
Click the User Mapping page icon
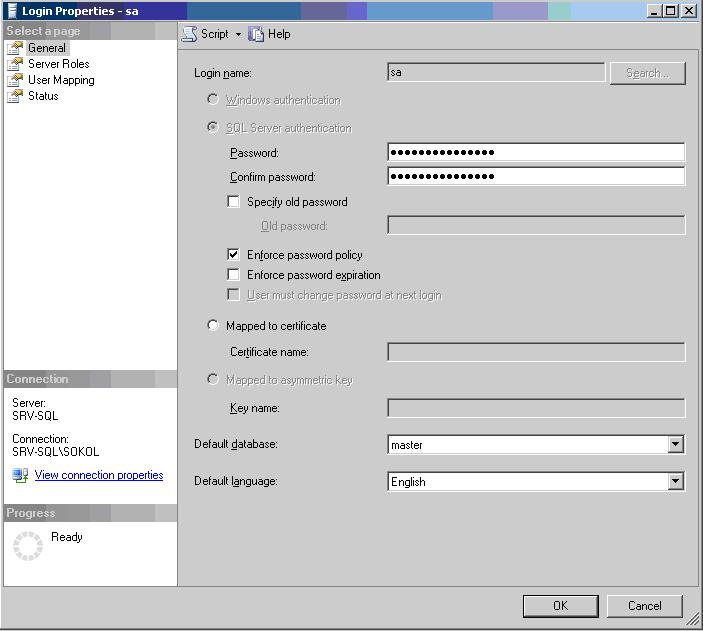(15, 80)
